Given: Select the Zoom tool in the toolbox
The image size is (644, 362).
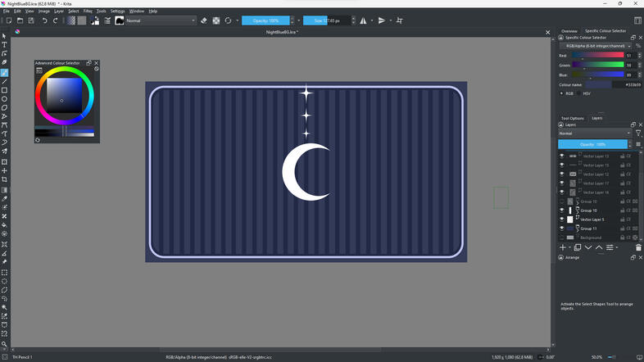Looking at the screenshot, I should coord(4,344).
